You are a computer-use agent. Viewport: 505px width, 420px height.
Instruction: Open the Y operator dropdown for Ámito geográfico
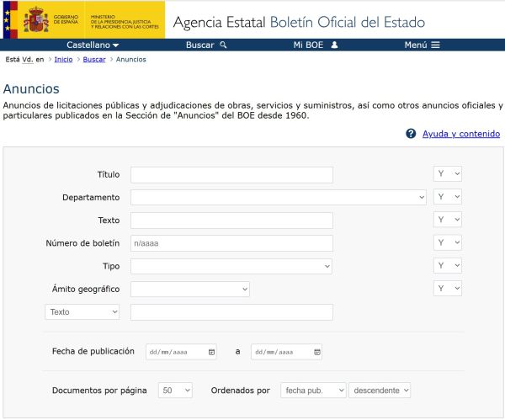tap(448, 288)
